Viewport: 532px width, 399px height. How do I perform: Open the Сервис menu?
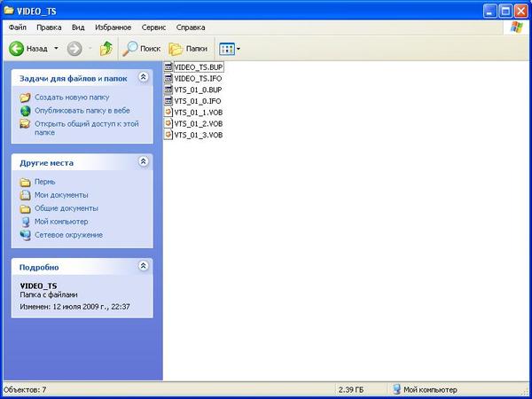tap(153, 27)
